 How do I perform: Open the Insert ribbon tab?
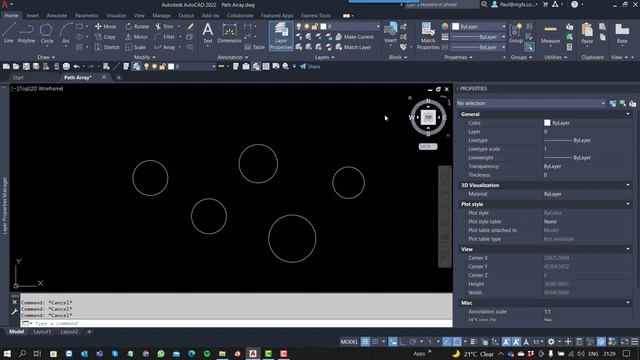pyautogui.click(x=33, y=16)
